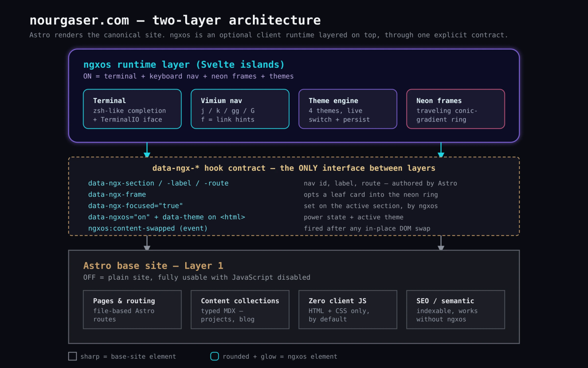Click '4 themes, live switch + persist' text
Viewport: 588px width, 368px height.
pyautogui.click(x=339, y=115)
